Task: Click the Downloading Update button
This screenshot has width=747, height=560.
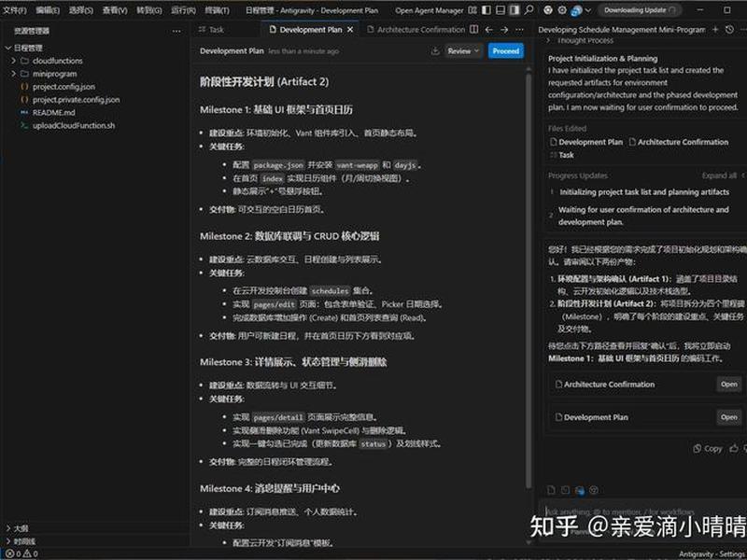Action: click(x=640, y=10)
